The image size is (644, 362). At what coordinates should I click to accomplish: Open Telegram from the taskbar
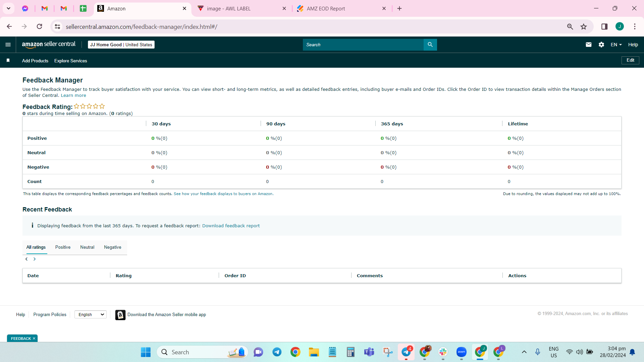pos(277,352)
